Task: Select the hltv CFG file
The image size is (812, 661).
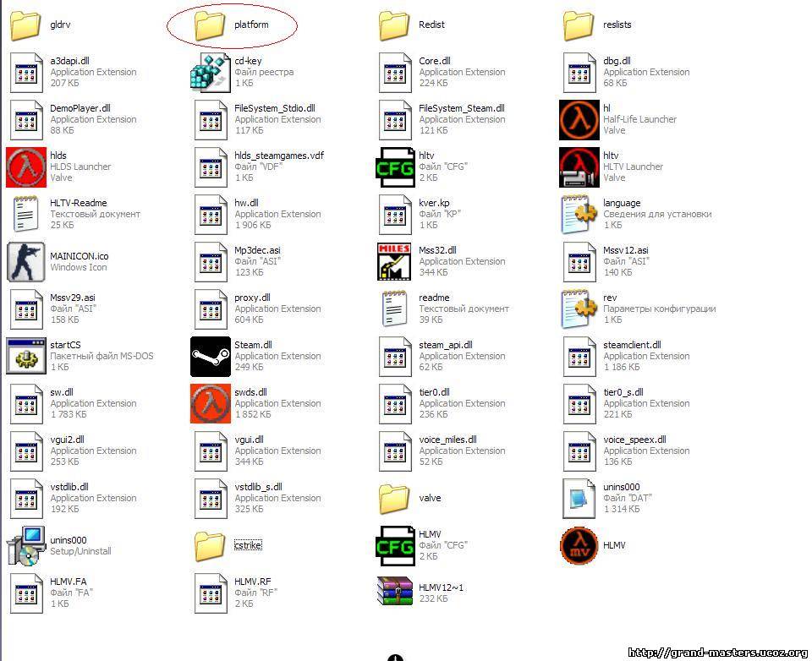Action: [395, 167]
